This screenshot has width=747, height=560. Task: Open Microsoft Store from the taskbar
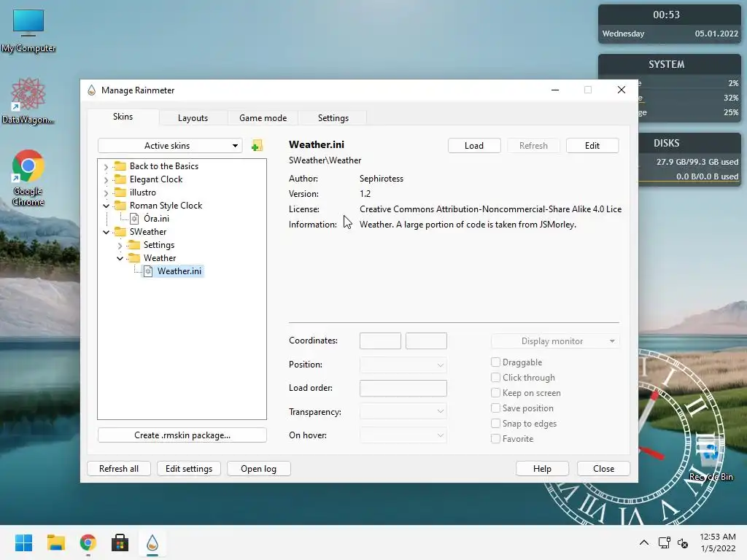[x=120, y=542]
